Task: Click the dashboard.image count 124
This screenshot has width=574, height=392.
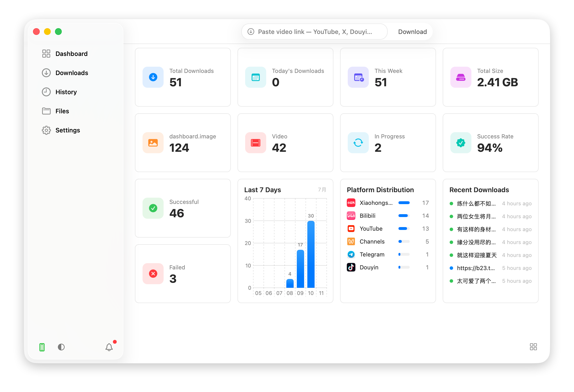Action: pyautogui.click(x=179, y=148)
